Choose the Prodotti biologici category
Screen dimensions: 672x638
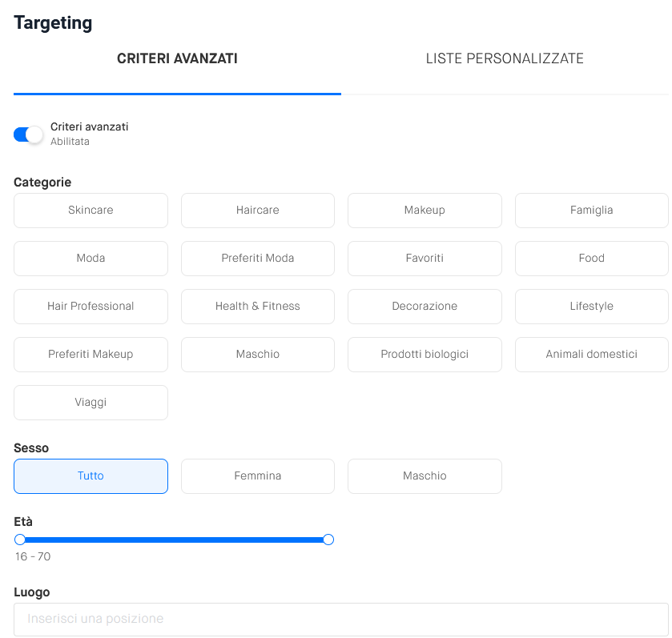coord(425,355)
